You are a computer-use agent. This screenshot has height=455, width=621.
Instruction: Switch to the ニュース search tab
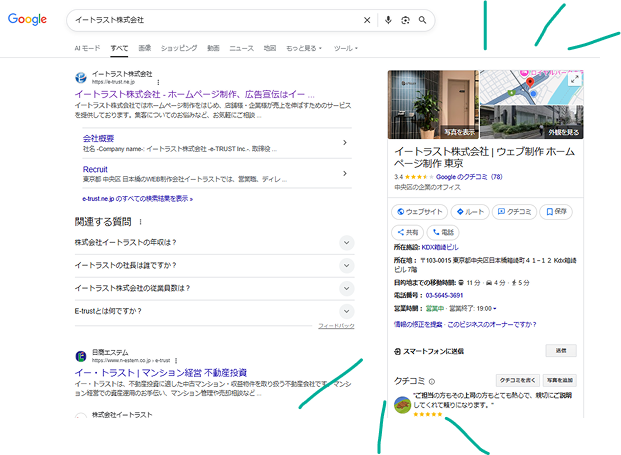241,48
